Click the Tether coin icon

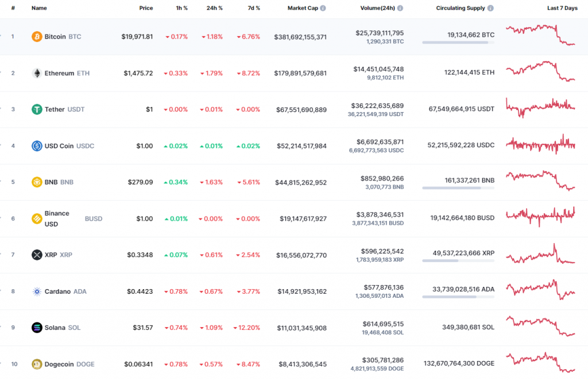pyautogui.click(x=37, y=109)
